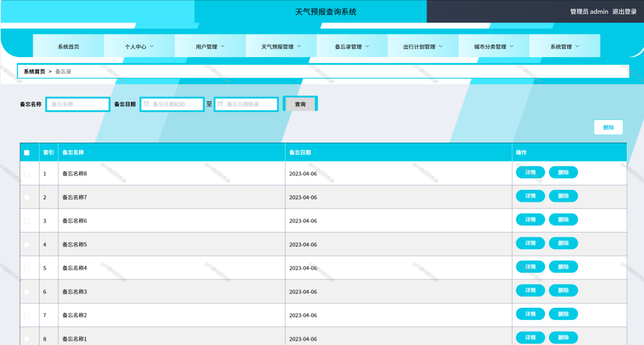The image size is (644, 345).
Task: Log out via 退出登录 link
Action: coord(625,11)
